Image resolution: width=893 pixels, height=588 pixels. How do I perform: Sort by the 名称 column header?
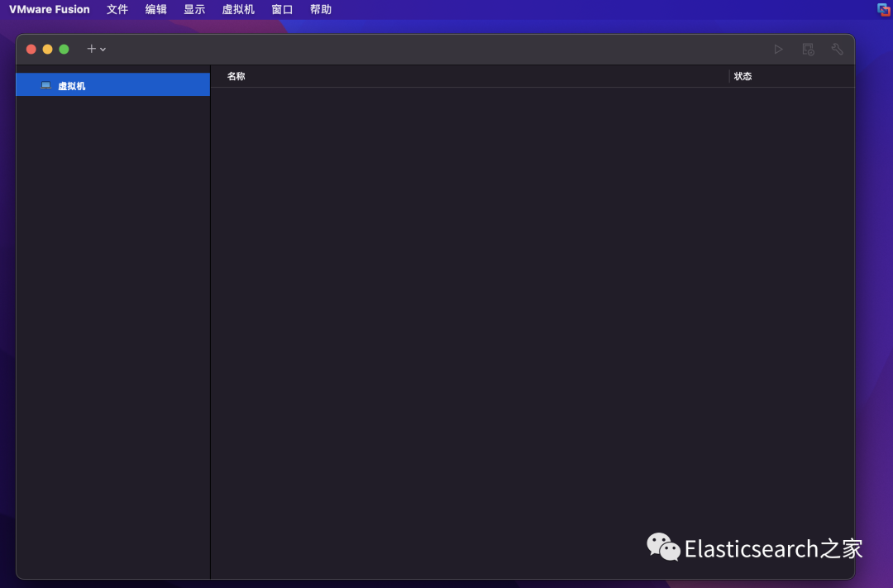pyautogui.click(x=236, y=76)
